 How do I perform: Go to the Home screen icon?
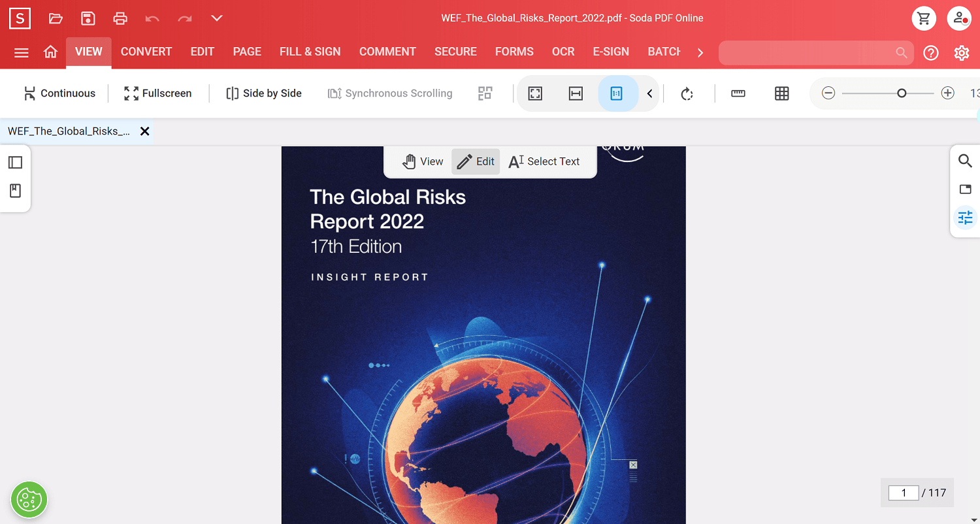coord(50,52)
